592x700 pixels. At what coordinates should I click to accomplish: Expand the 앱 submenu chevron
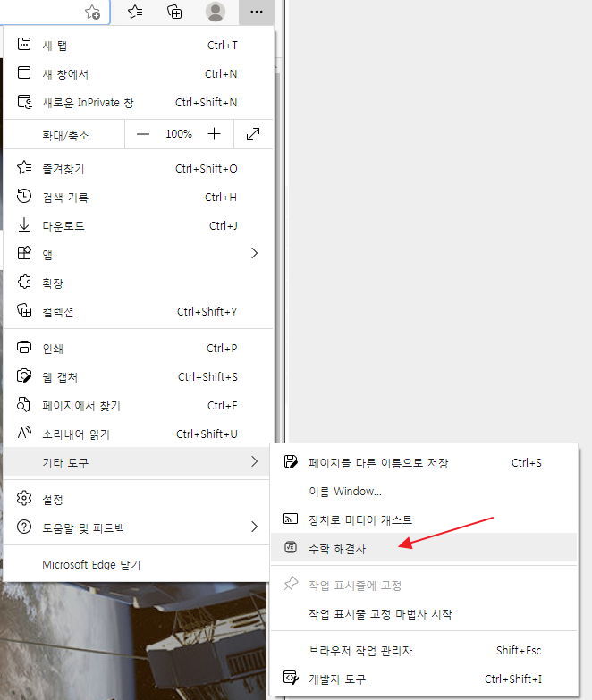(255, 253)
